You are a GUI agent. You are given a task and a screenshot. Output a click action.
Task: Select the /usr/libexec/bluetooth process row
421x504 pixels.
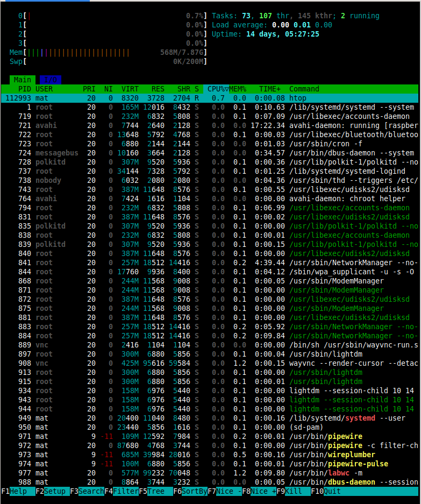click(210, 134)
